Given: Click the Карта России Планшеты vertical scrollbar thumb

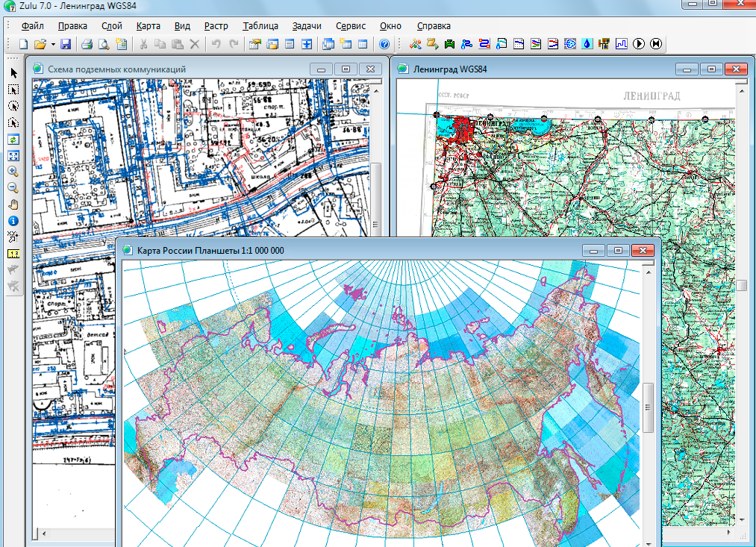Looking at the screenshot, I should click(x=648, y=407).
